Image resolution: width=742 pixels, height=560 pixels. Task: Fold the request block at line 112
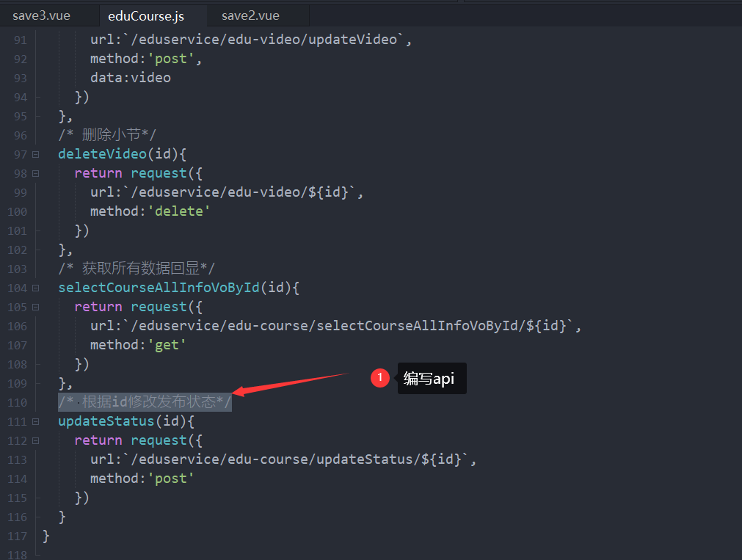point(35,440)
